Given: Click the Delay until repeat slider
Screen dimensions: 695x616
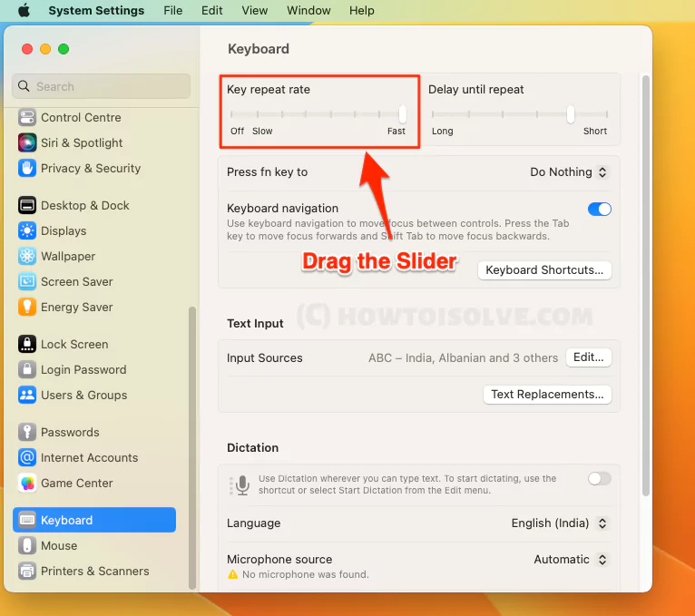Looking at the screenshot, I should [x=520, y=114].
